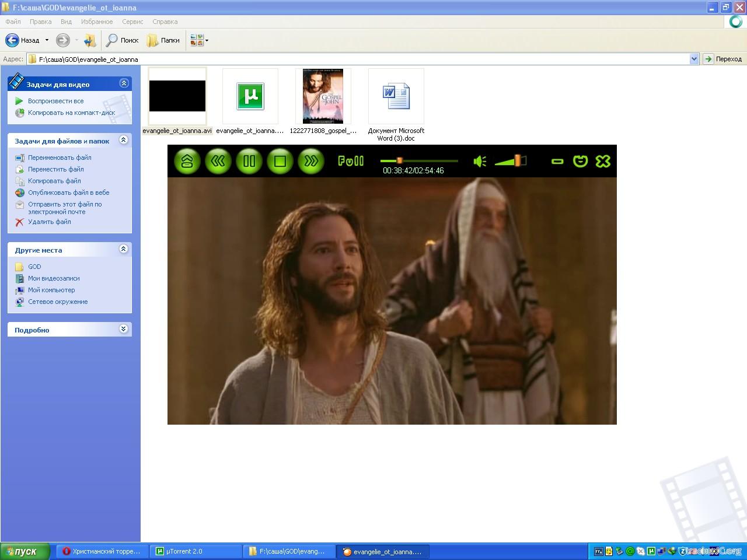
Task: Collapse the video tasks panel
Action: pos(124,83)
